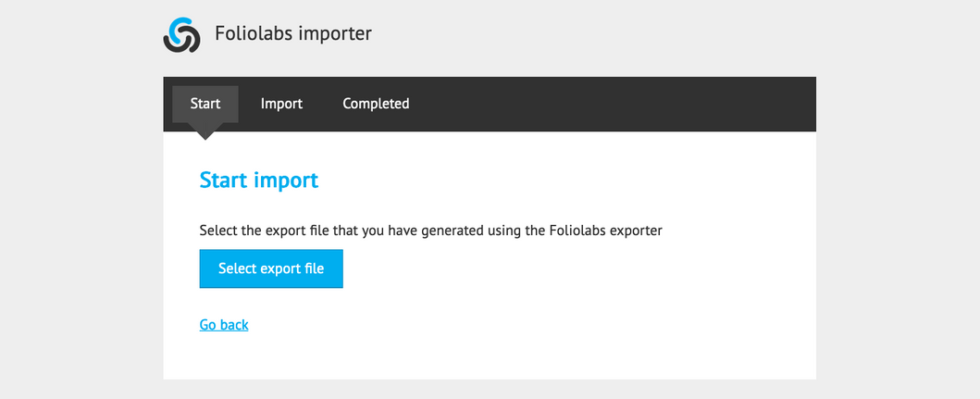The width and height of the screenshot is (980, 399).
Task: Select the Completed step in the navigation bar
Action: click(x=376, y=104)
